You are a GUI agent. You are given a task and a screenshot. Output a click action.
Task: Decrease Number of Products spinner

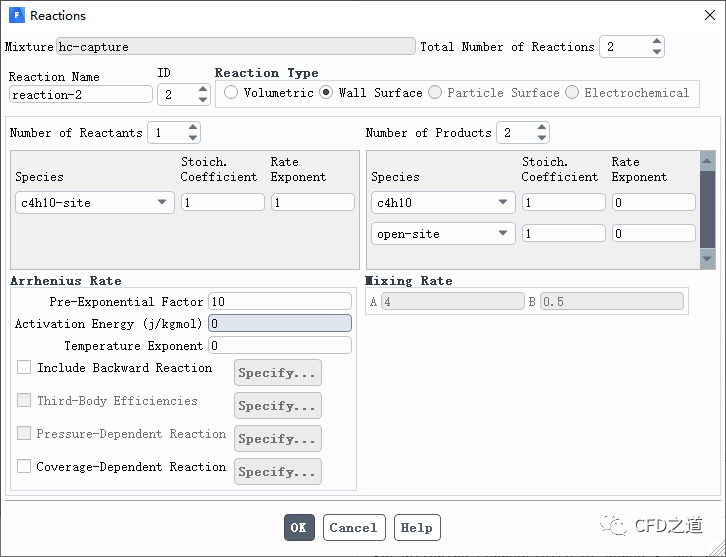tap(541, 138)
